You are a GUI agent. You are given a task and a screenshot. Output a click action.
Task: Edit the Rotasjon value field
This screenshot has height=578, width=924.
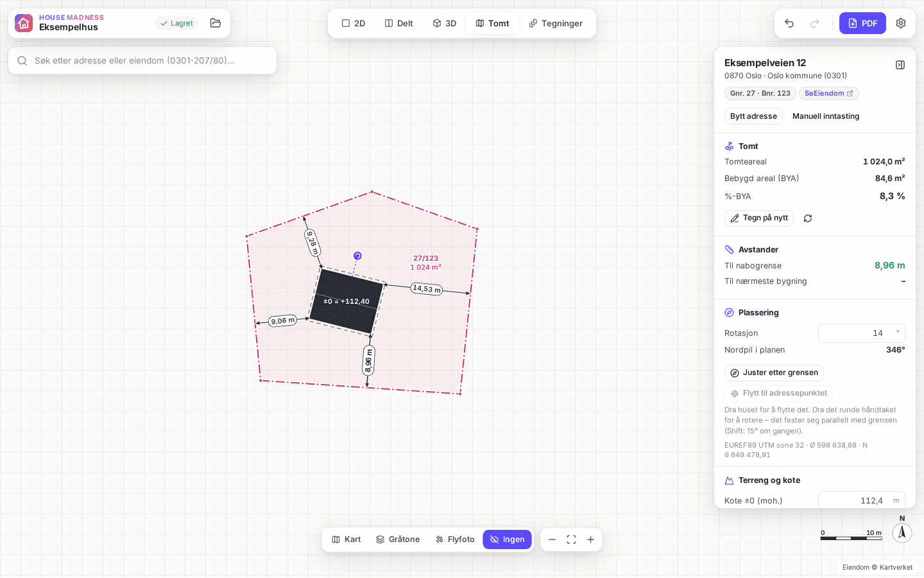click(x=862, y=333)
